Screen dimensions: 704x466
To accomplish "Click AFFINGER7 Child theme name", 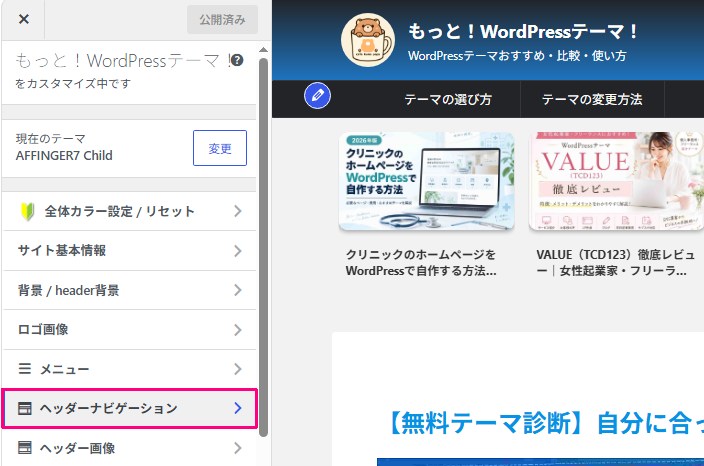I will click(64, 156).
